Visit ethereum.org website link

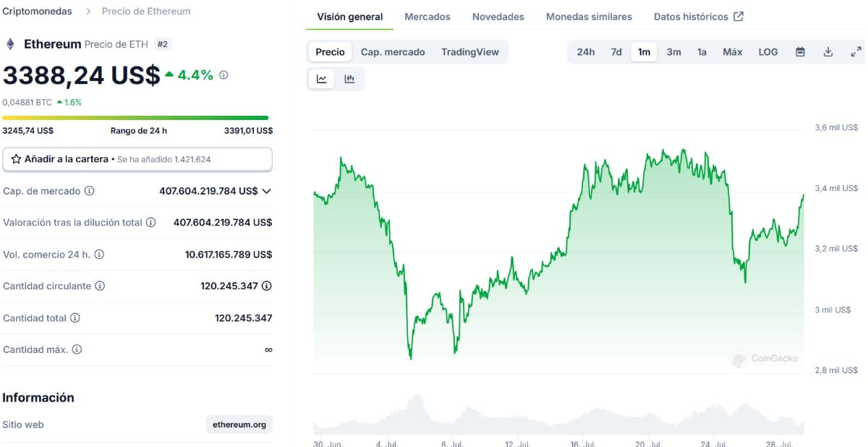point(239,425)
